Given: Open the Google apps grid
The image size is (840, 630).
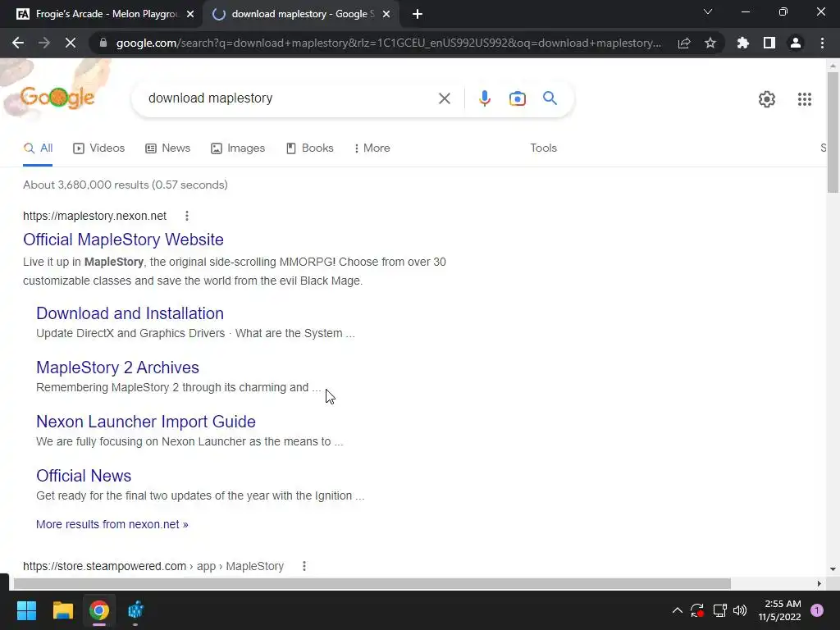Looking at the screenshot, I should point(804,99).
